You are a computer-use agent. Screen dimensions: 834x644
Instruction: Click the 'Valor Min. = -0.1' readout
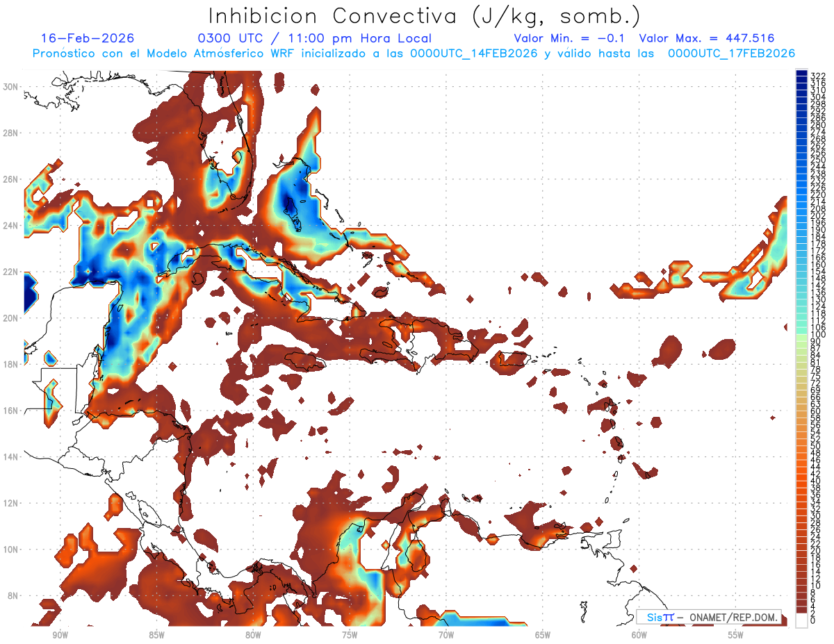[x=571, y=39]
